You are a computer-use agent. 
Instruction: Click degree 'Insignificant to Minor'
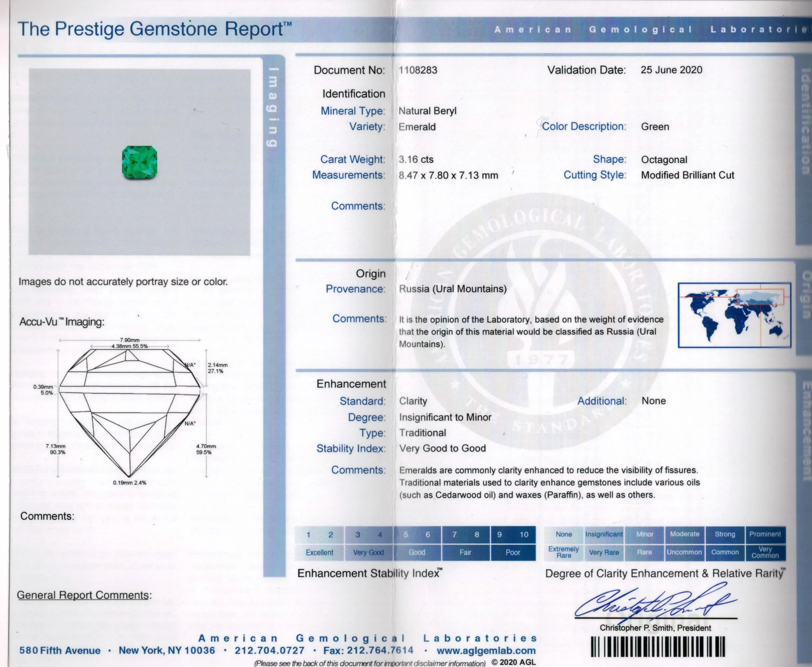tap(445, 417)
